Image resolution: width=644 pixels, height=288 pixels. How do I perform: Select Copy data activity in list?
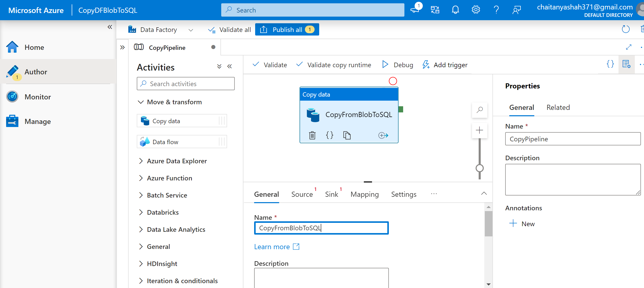tap(182, 121)
